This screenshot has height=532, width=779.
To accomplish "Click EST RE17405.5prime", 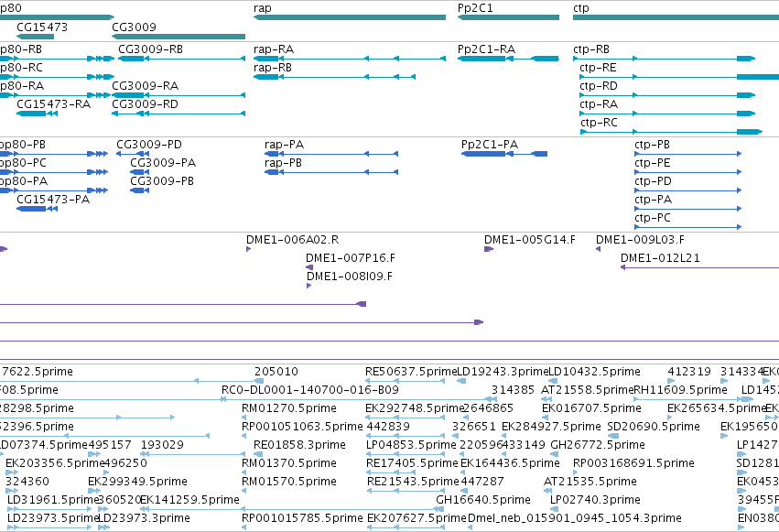I will click(412, 463).
